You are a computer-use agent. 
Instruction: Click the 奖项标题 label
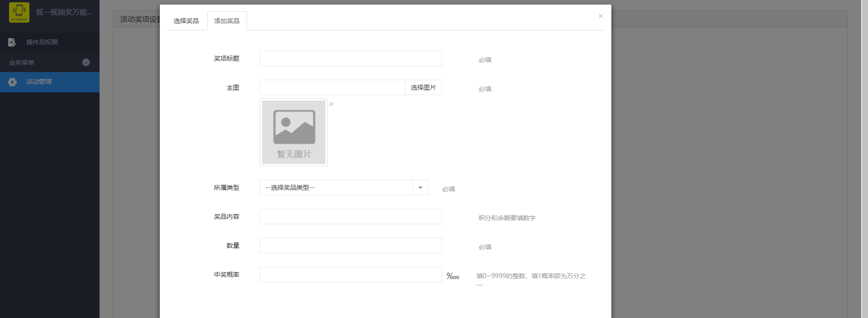pyautogui.click(x=227, y=58)
